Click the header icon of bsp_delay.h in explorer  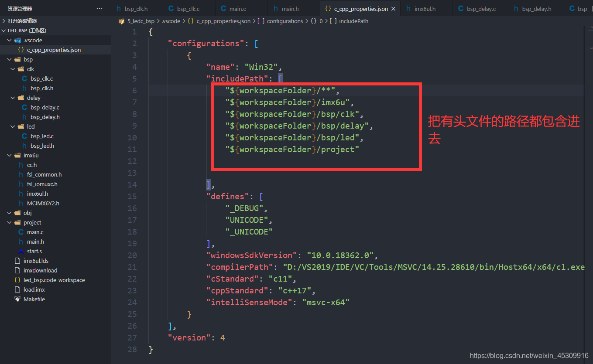click(24, 117)
